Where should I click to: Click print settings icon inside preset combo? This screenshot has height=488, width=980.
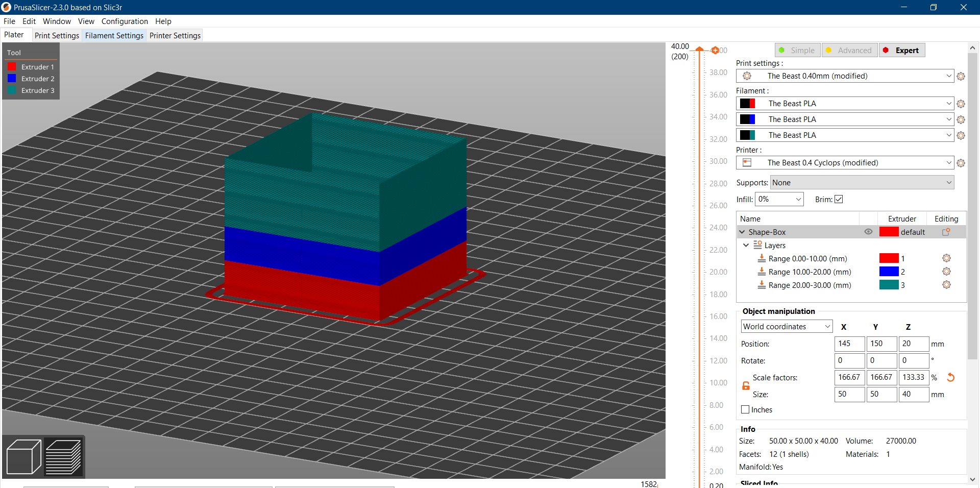[747, 76]
